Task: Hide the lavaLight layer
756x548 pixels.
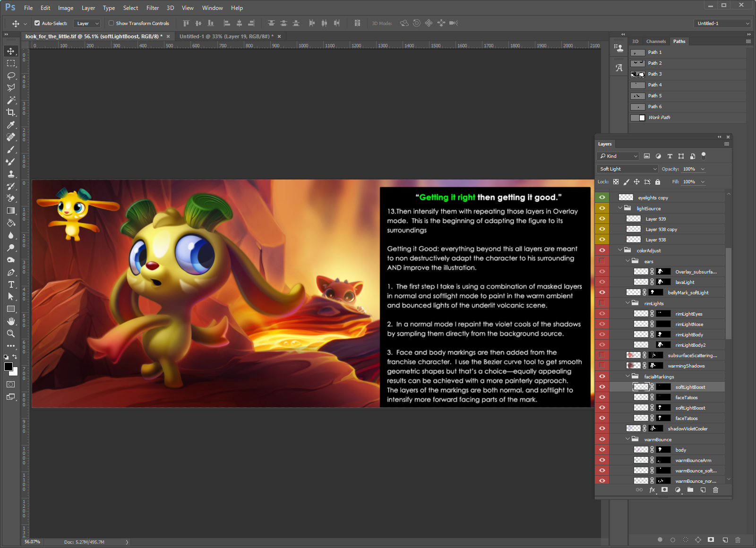Action: coord(602,282)
